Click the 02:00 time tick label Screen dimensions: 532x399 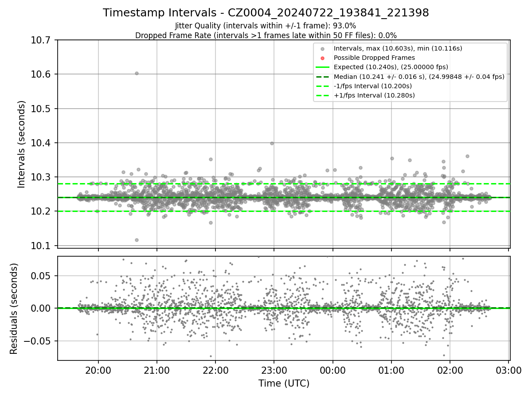click(450, 370)
